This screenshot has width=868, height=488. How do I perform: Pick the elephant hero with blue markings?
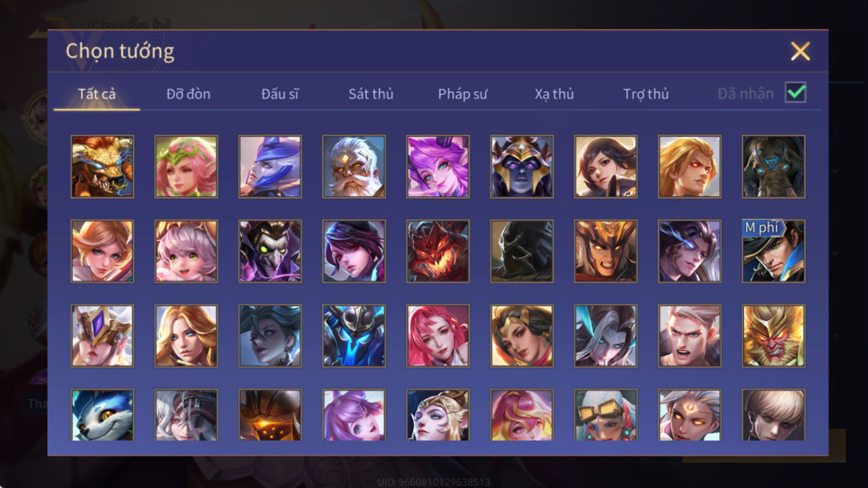coord(773,166)
